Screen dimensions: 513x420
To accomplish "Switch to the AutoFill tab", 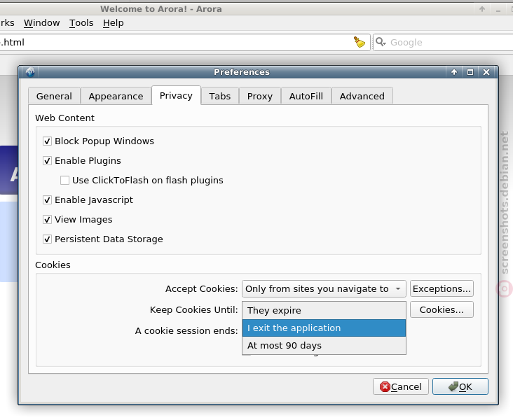I will (306, 96).
